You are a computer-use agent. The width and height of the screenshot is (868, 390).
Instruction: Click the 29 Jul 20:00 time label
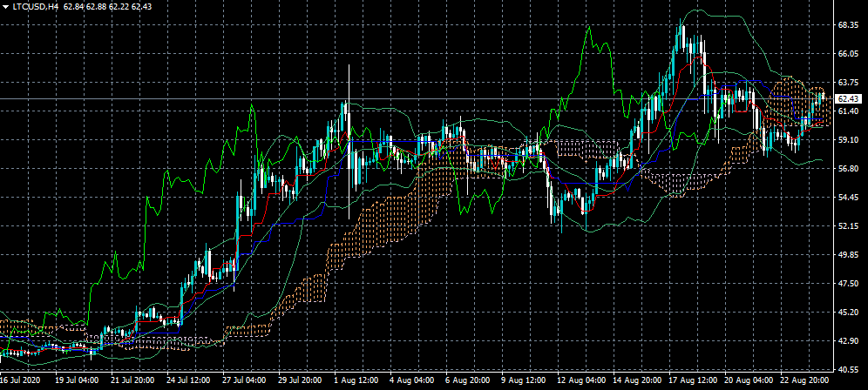301,380
